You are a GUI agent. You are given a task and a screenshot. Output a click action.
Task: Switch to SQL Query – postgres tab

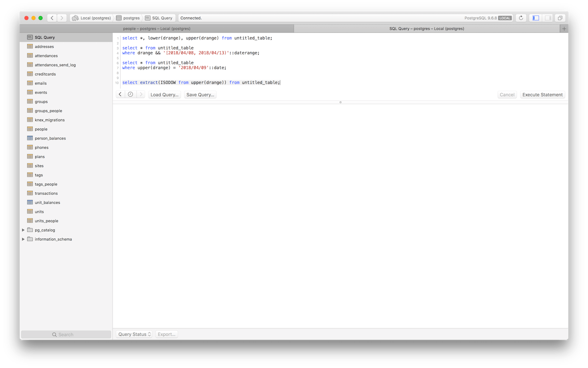(x=427, y=28)
